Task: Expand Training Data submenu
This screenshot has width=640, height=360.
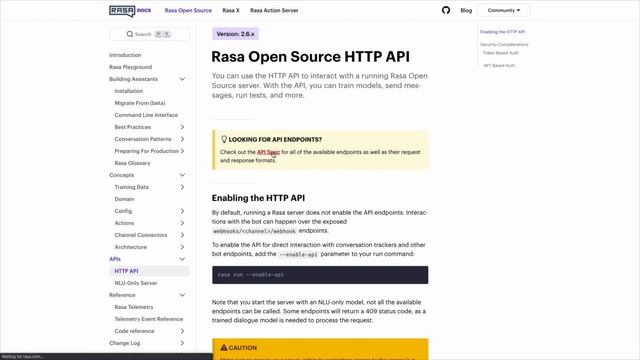Action: [x=182, y=187]
